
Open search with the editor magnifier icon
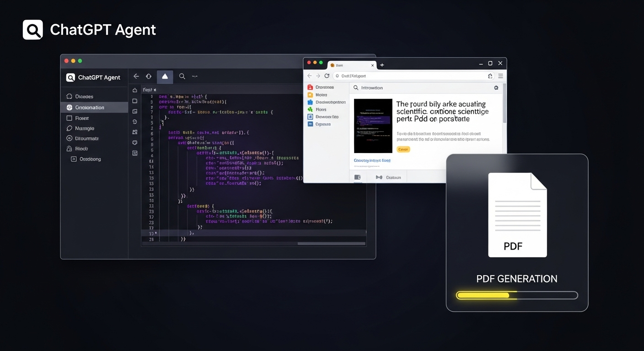tap(182, 76)
